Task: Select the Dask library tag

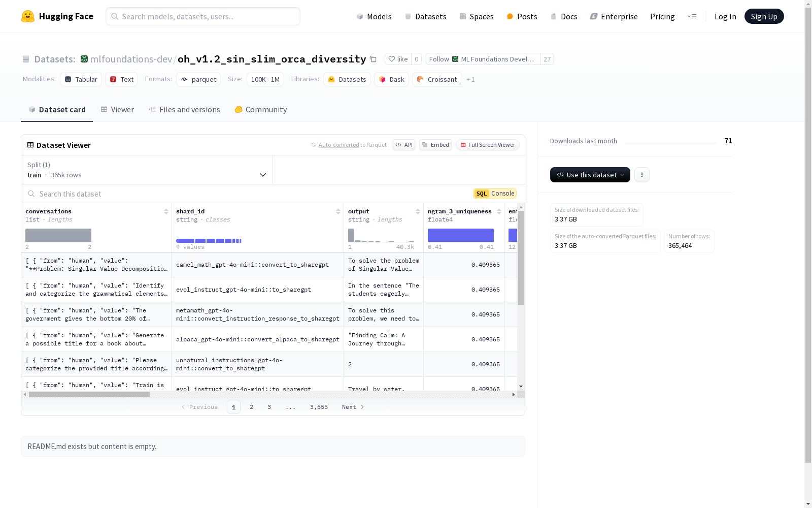Action: (x=392, y=79)
